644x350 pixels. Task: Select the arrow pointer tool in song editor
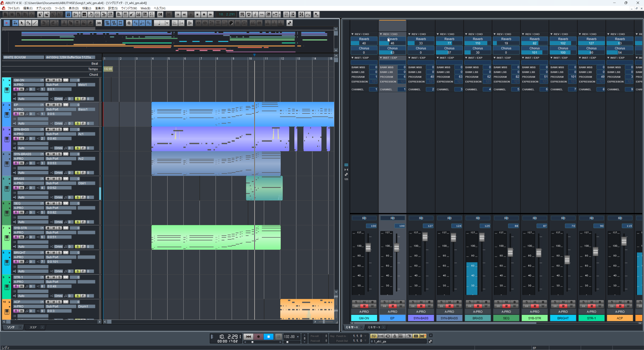[22, 23]
